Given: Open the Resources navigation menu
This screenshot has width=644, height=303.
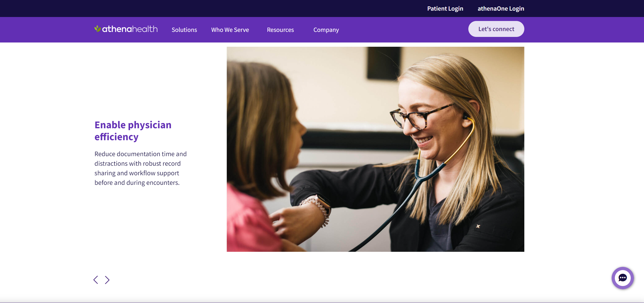Looking at the screenshot, I should point(280,30).
